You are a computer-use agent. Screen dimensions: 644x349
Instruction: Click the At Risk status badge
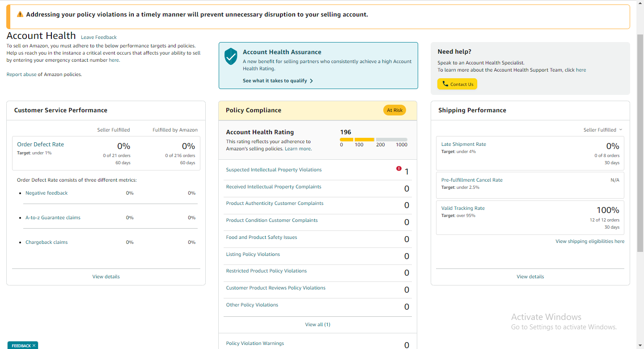394,110
